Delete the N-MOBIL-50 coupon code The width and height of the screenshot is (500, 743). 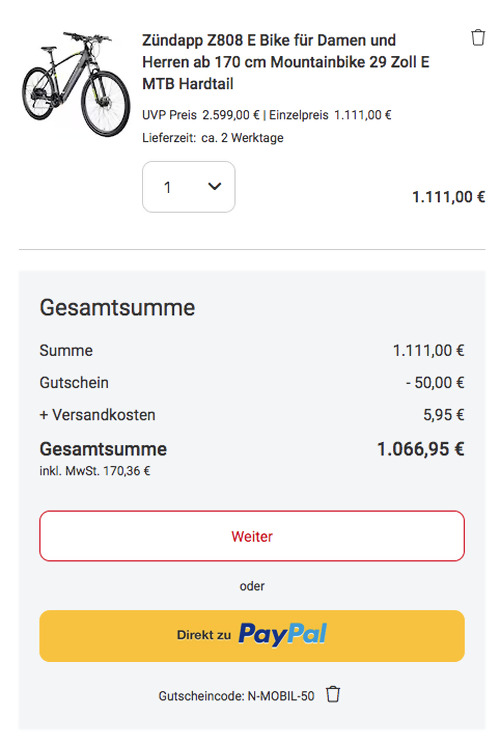(x=333, y=694)
